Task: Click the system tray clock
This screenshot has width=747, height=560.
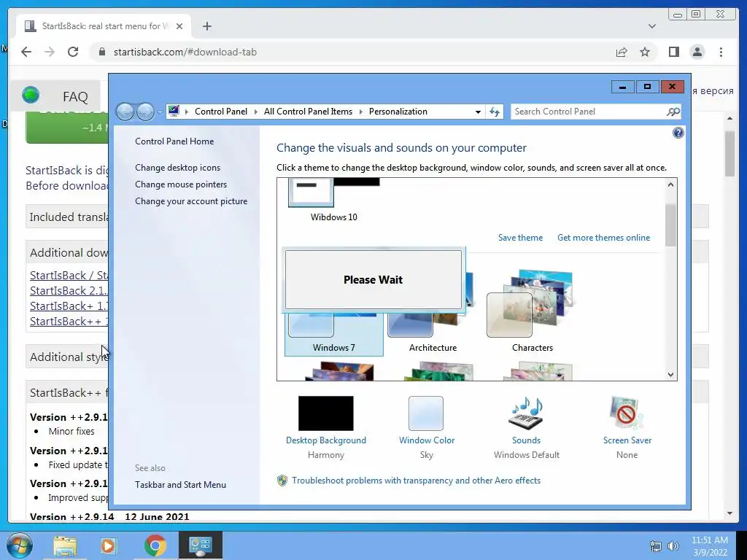Action: [710, 546]
